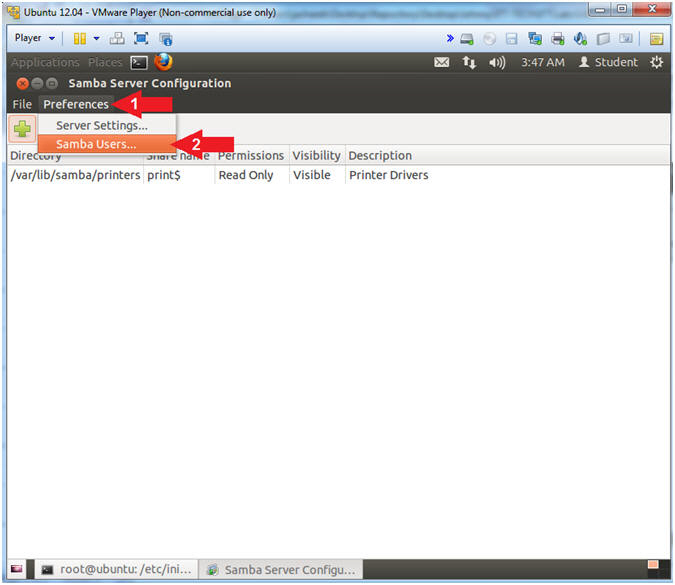
Task: Switch to Samba Server Configu... taskbar button
Action: (282, 570)
